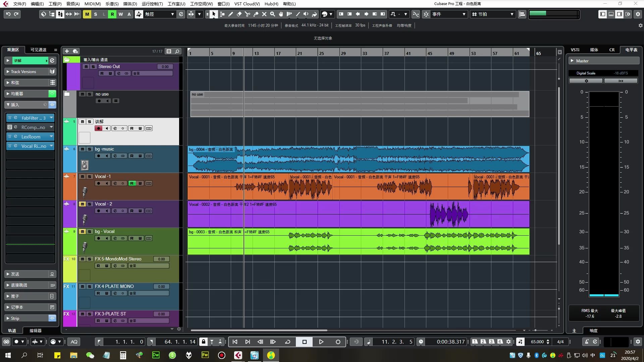Screen dimensions: 644x362
Task: Select the Object Selection arrow tool
Action: [x=214, y=14]
